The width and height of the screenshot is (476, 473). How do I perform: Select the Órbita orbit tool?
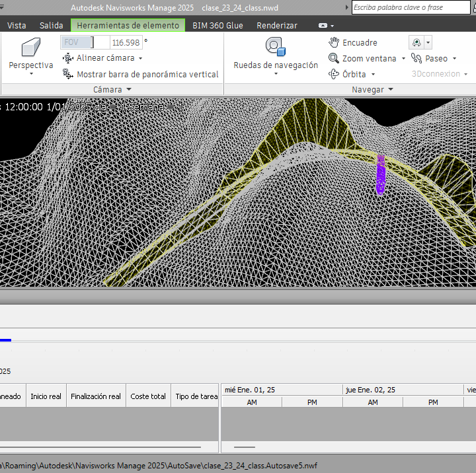pos(335,74)
